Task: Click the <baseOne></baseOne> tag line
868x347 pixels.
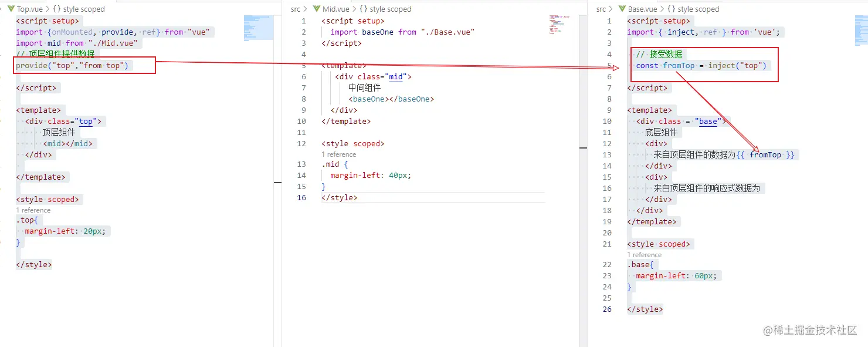Action: [391, 99]
